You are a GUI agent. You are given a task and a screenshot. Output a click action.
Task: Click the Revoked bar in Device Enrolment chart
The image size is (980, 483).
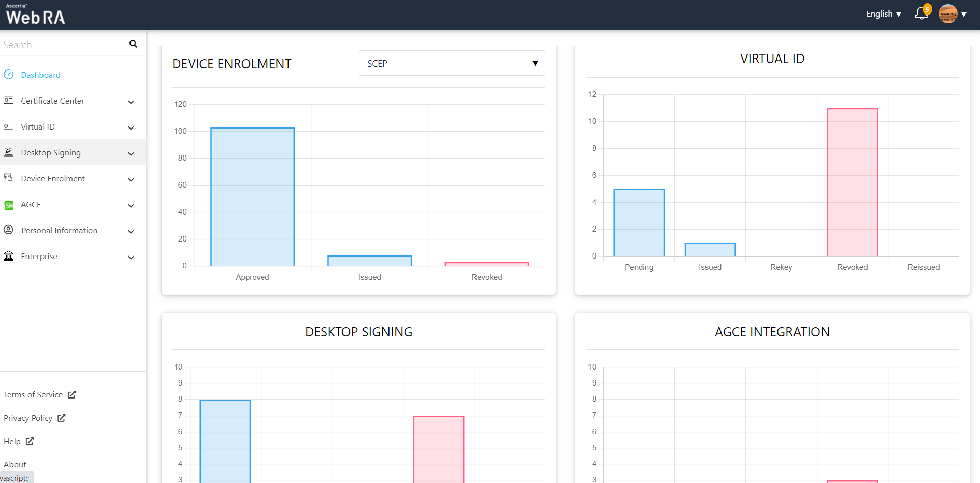pyautogui.click(x=486, y=264)
